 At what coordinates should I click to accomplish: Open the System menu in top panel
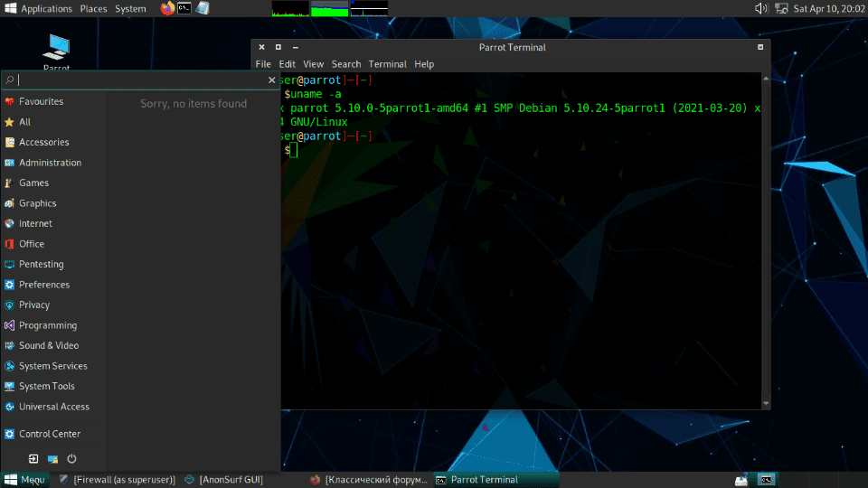tap(130, 8)
